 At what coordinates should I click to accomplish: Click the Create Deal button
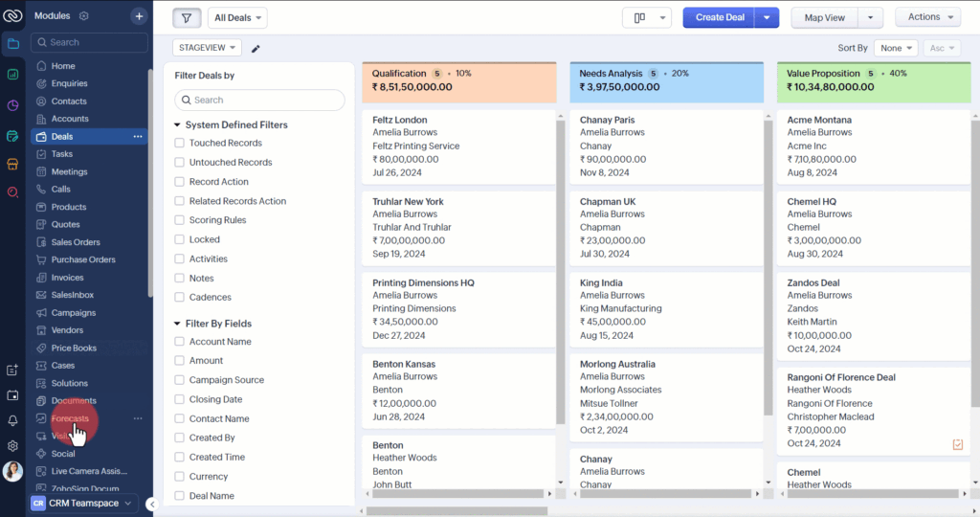[x=720, y=18]
